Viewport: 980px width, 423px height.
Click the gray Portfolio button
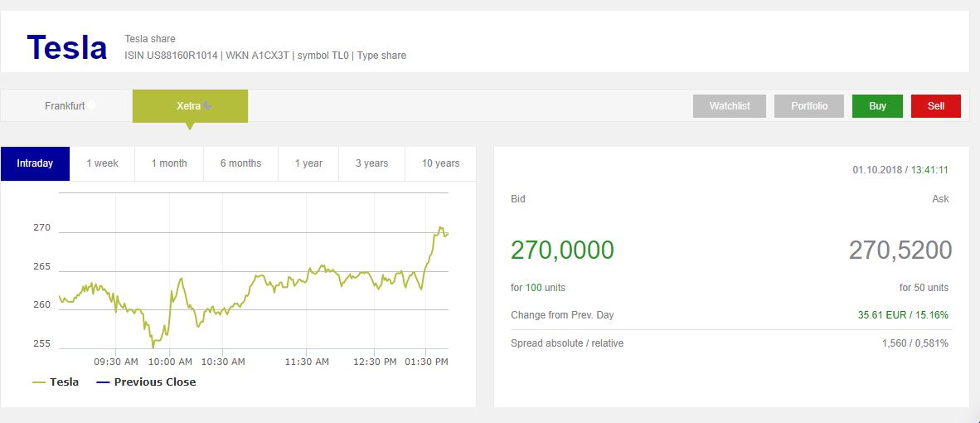coord(809,106)
